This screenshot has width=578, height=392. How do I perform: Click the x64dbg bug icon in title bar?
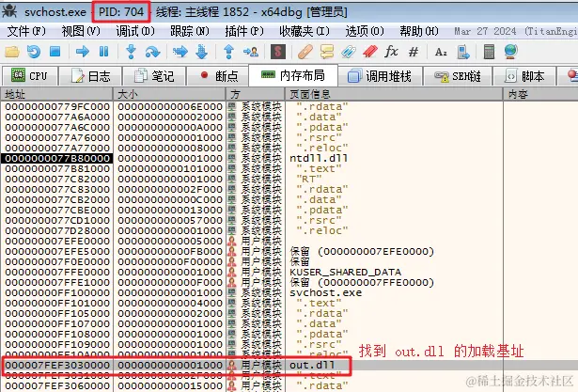[9, 11]
